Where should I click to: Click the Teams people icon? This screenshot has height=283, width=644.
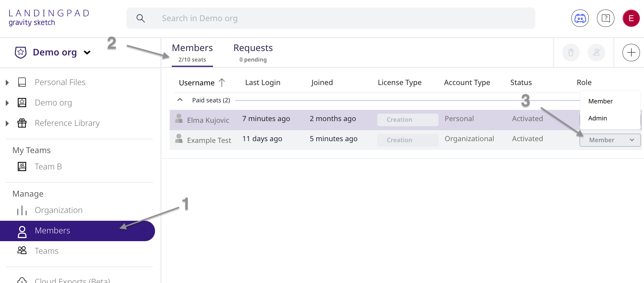(x=22, y=251)
